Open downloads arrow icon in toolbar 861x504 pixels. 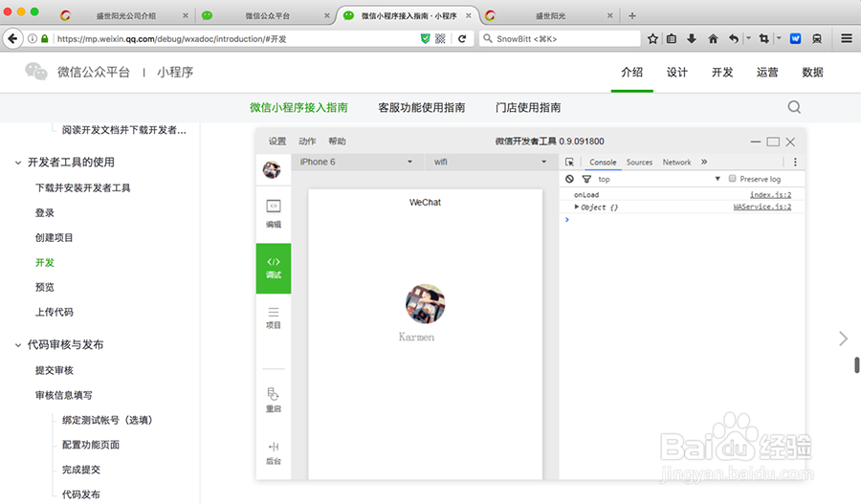point(692,38)
